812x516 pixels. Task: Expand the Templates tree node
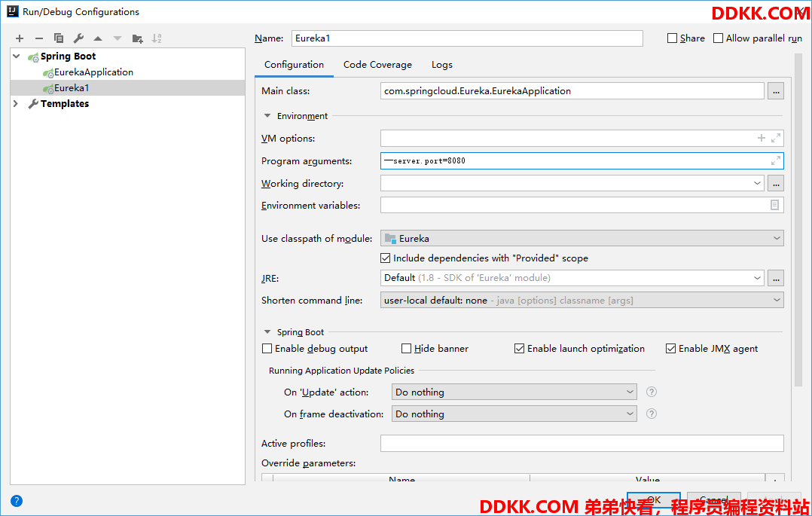tap(16, 104)
